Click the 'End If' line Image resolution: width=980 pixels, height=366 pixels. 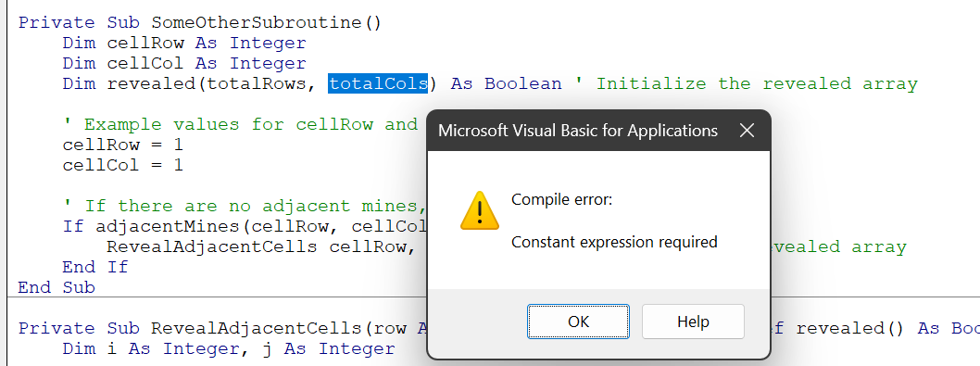tap(95, 267)
